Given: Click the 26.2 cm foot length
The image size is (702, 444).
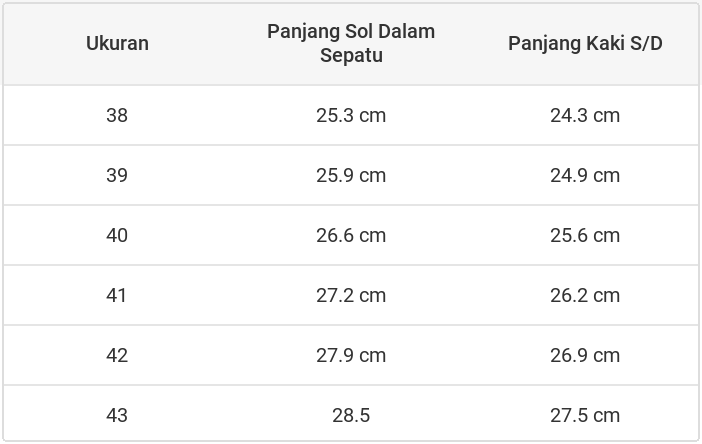Looking at the screenshot, I should (x=585, y=295).
